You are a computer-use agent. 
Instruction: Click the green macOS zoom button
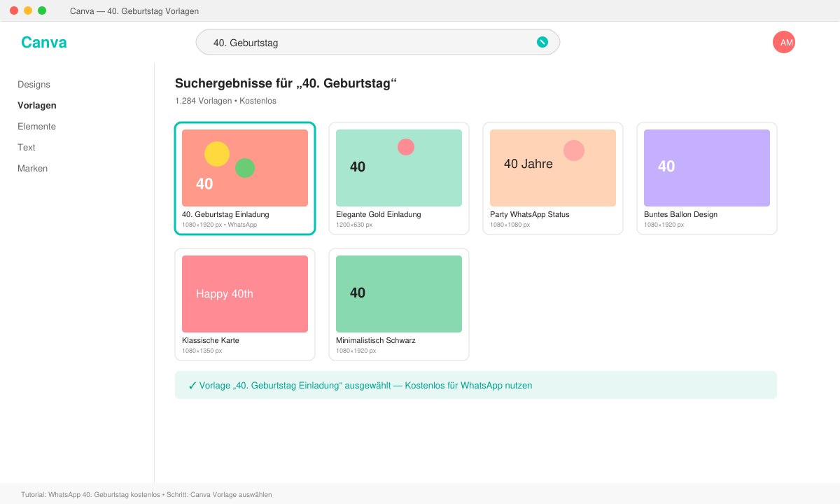[x=42, y=10]
